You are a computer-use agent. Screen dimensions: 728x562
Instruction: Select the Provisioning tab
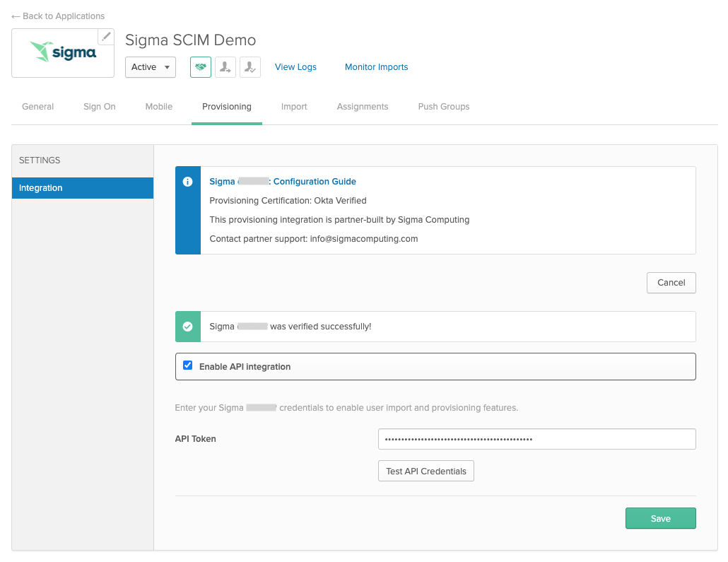[227, 107]
